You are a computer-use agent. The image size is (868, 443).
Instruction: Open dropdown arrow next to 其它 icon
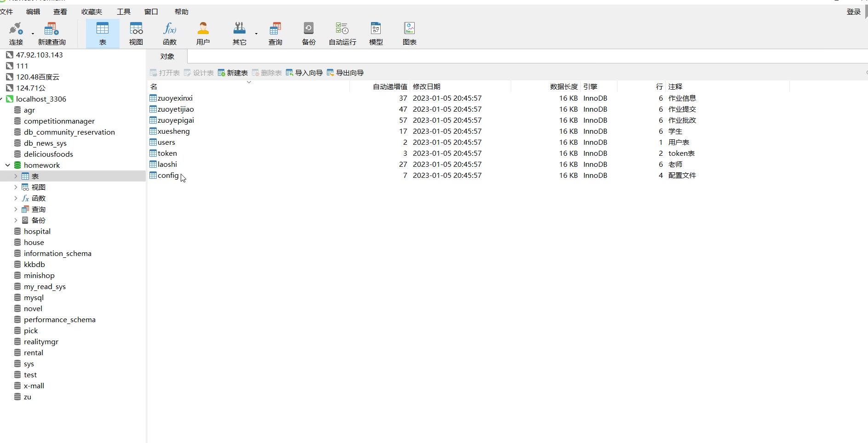pyautogui.click(x=256, y=34)
